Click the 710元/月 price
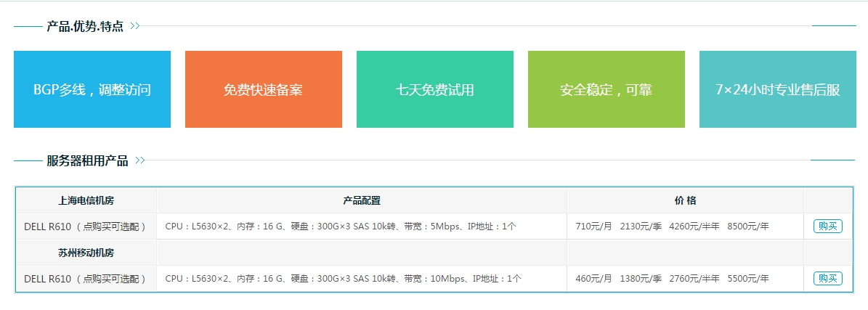The height and width of the screenshot is (310, 868). pyautogui.click(x=593, y=227)
